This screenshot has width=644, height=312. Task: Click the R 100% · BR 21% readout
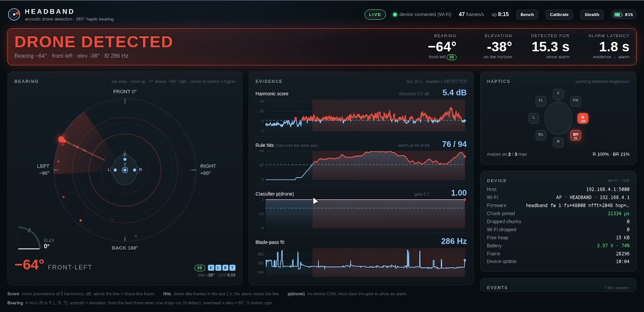pyautogui.click(x=611, y=154)
